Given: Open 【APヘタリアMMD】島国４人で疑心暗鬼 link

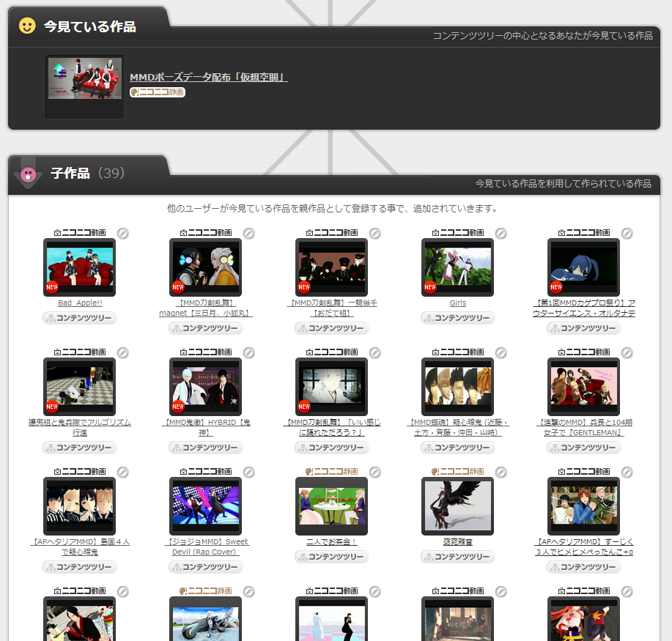Looking at the screenshot, I should click(x=80, y=547).
